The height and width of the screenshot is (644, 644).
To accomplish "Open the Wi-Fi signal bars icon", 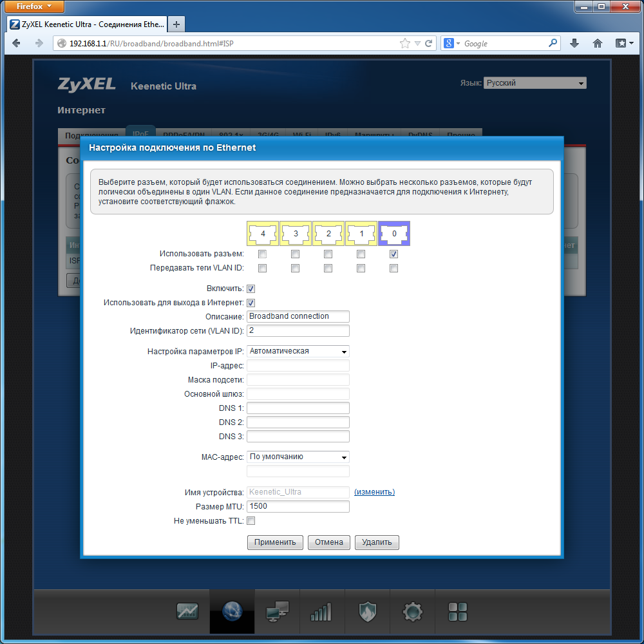I will click(x=321, y=611).
